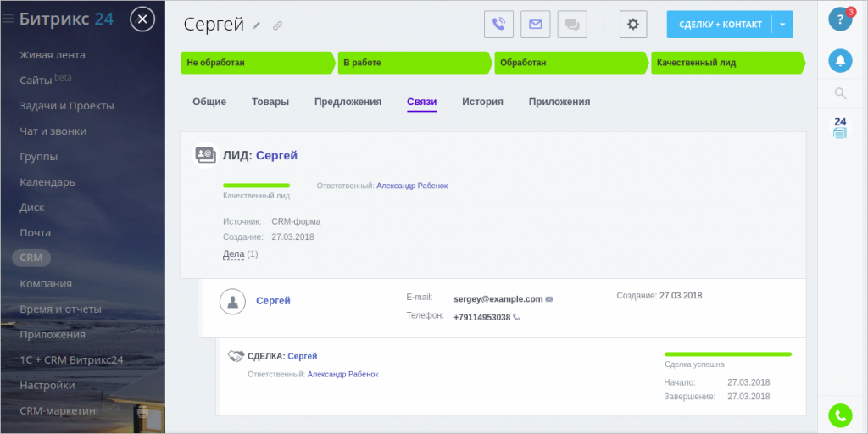Click the handshake deal icon

coord(236,356)
